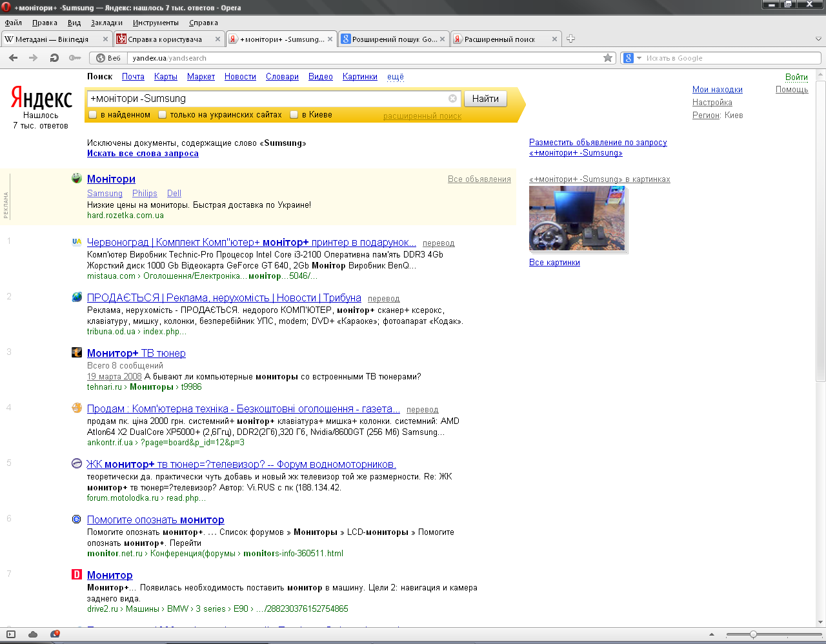Click favicon of ЖК монитор+ тв тюнер result
This screenshot has width=826, height=644.
[76, 463]
